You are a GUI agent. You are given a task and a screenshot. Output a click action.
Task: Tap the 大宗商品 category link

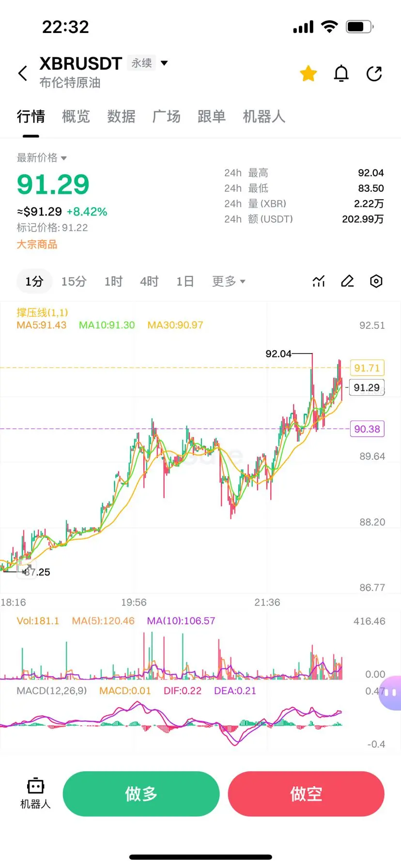37,245
